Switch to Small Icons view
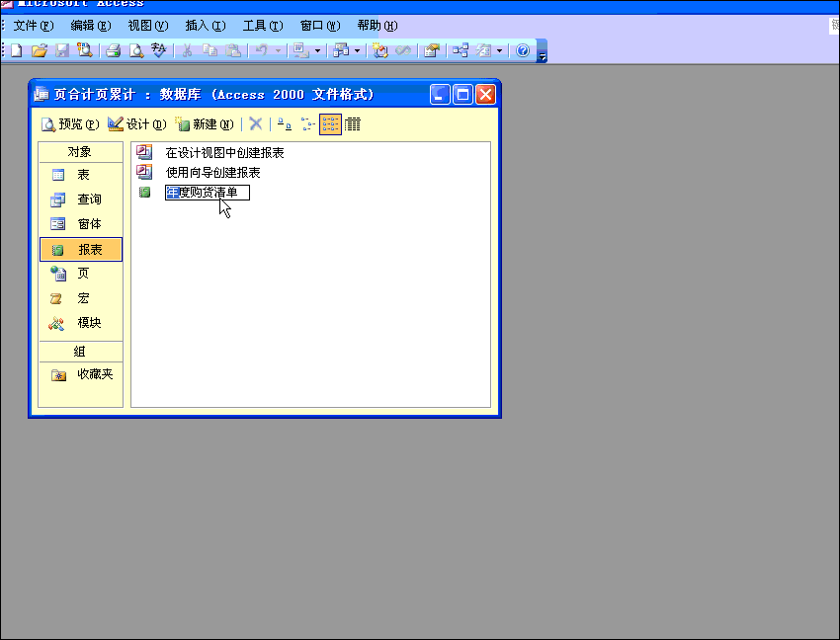 [x=307, y=124]
